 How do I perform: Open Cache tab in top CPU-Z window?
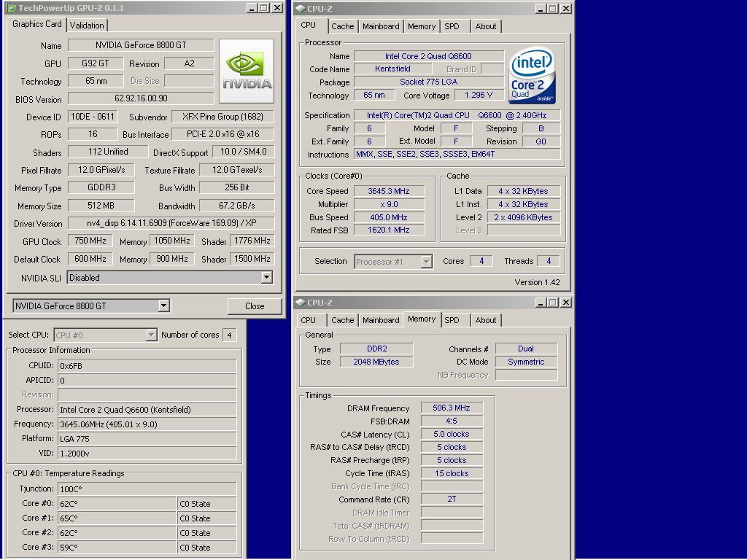[x=343, y=26]
